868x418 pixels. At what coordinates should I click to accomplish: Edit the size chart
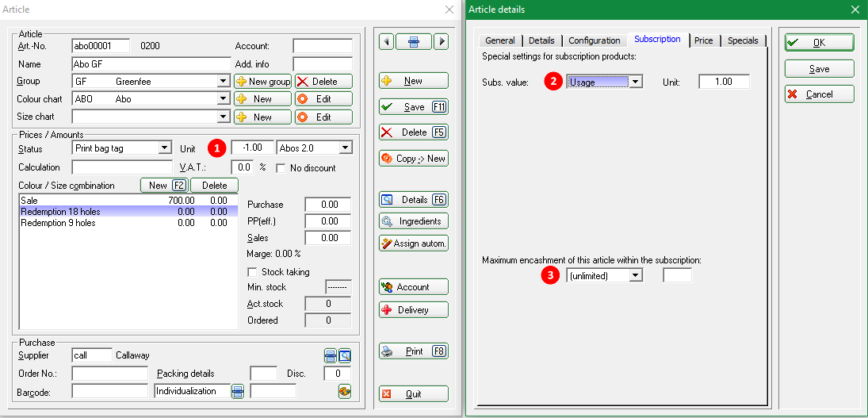click(x=324, y=117)
